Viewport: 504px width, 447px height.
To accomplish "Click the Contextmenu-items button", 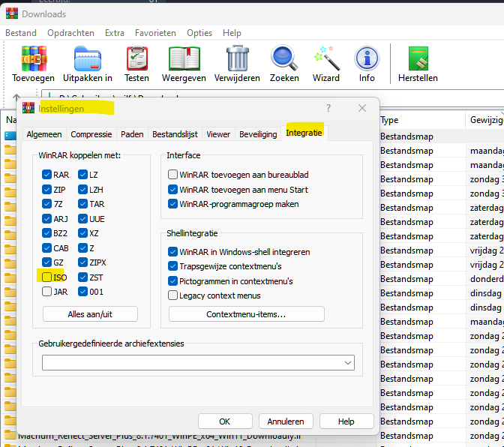I will 246,314.
